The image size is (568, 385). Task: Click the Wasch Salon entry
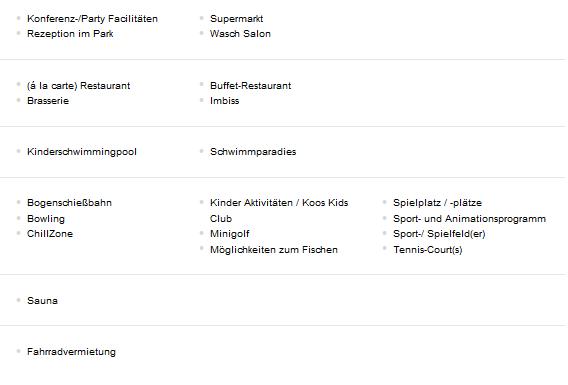(240, 34)
